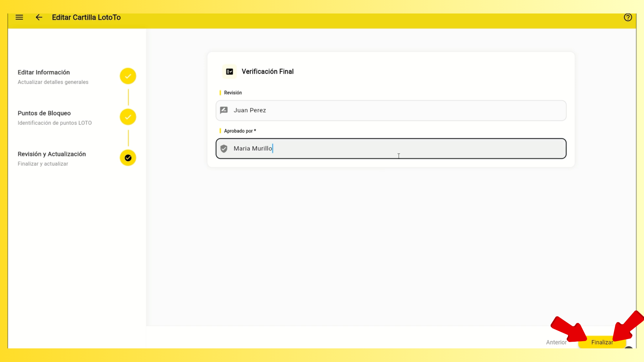Click the Verificación Final checklist icon
644x362 pixels.
tap(230, 72)
